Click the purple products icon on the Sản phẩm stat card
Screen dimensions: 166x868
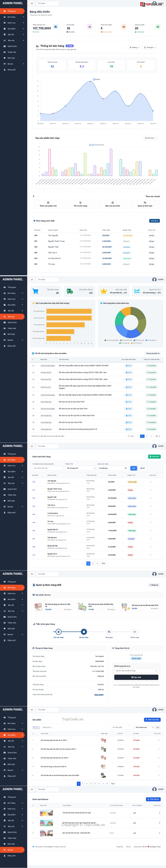(89, 27)
